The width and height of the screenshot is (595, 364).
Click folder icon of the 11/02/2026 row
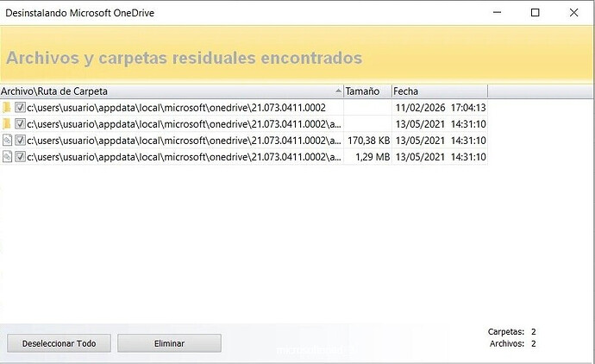coord(7,108)
